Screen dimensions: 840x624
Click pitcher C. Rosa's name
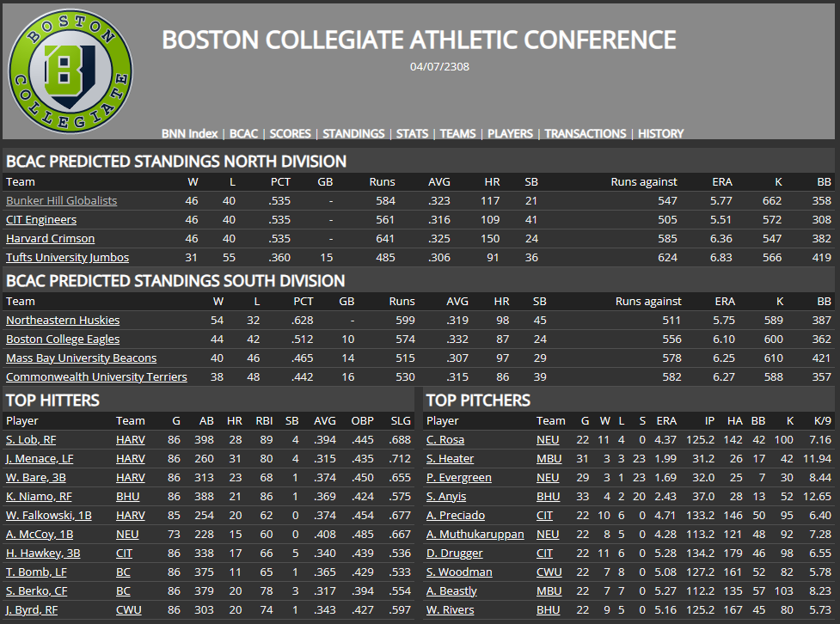[445, 439]
